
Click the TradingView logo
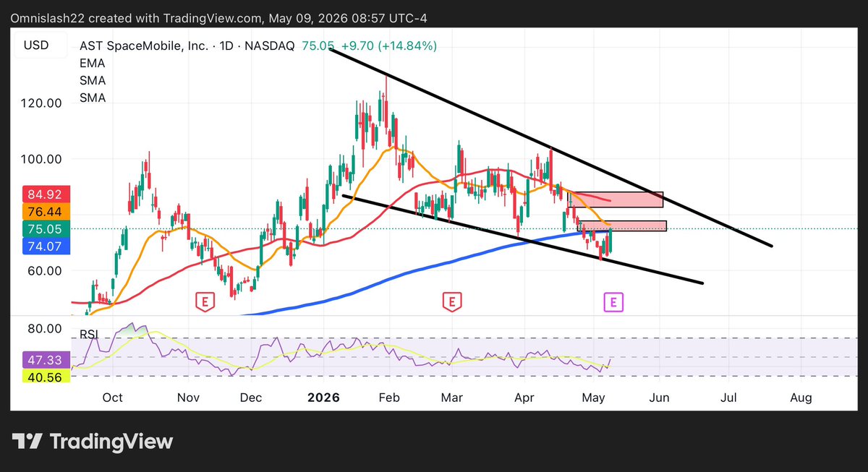[93, 441]
